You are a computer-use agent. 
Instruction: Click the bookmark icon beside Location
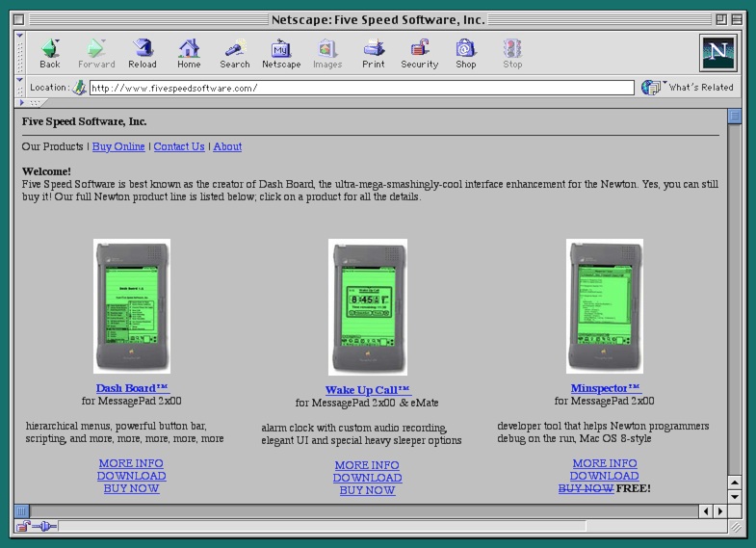click(79, 88)
